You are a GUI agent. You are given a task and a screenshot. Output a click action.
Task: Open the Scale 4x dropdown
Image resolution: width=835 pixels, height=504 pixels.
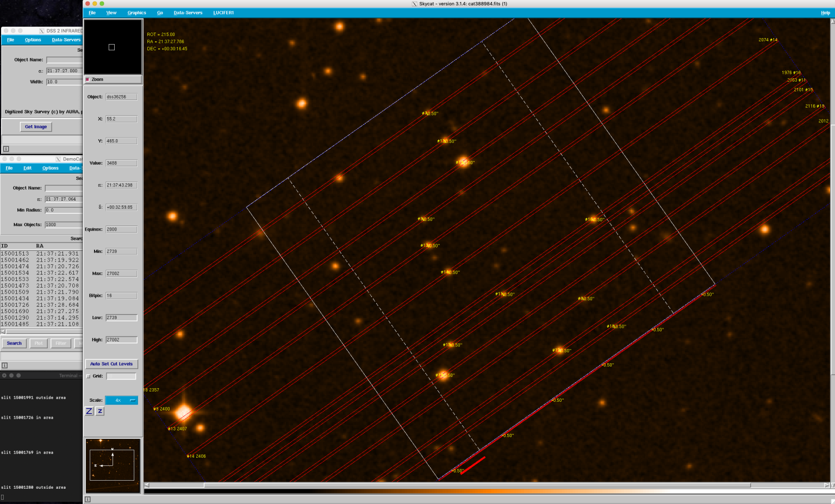coord(121,400)
